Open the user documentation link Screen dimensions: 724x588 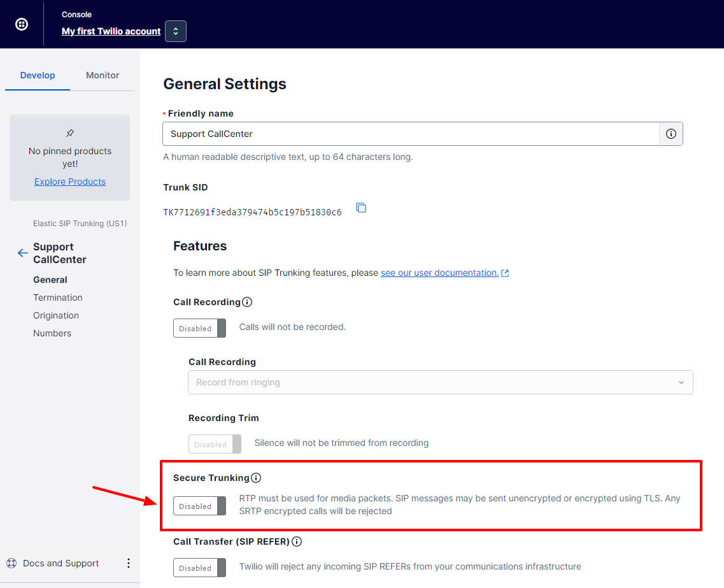(x=439, y=273)
